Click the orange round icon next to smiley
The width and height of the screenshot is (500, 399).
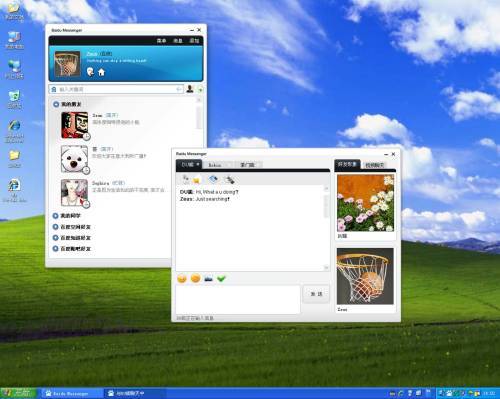[196, 278]
